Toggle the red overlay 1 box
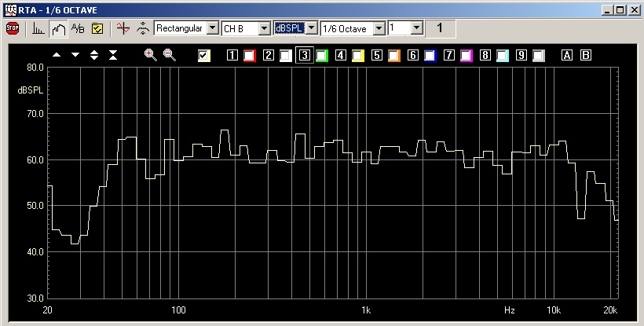The height and width of the screenshot is (326, 644). (249, 55)
